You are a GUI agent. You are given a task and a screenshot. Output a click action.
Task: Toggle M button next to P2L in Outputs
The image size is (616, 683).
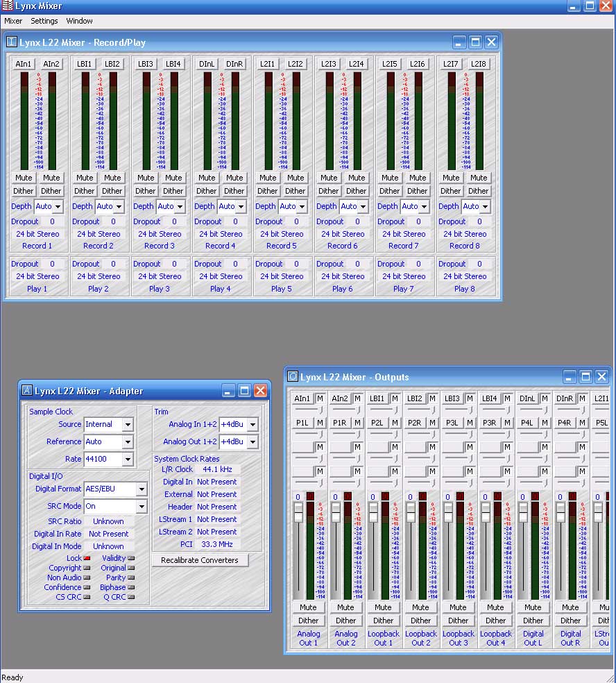(x=395, y=423)
